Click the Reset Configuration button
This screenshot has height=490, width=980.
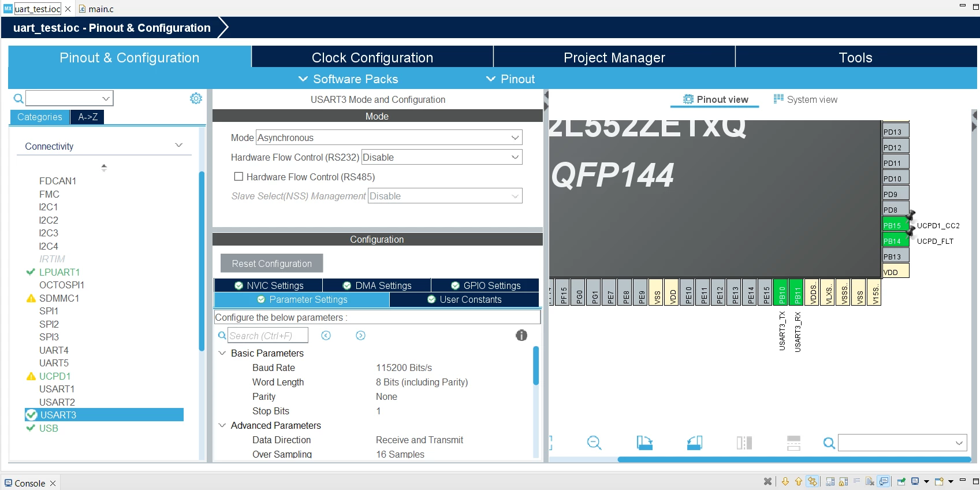(272, 263)
